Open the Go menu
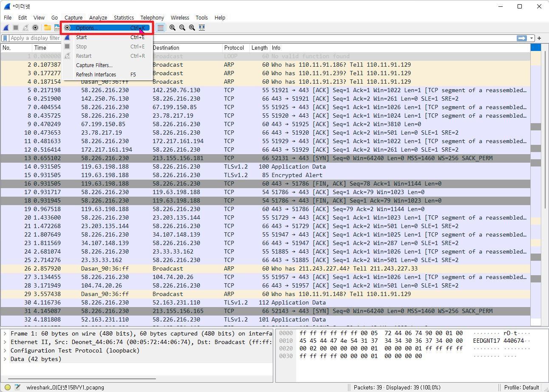549x392 pixels. [54, 17]
